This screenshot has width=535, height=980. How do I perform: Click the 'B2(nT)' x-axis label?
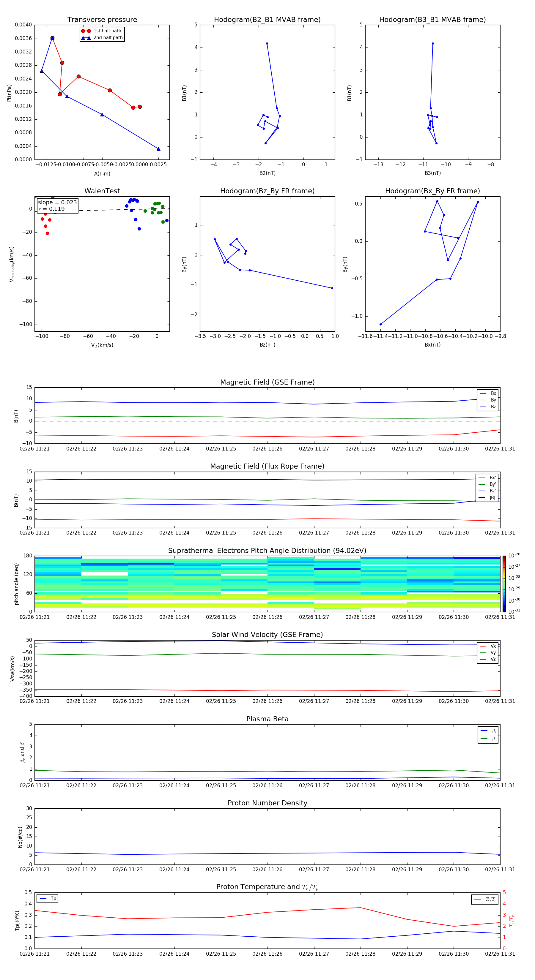coord(267,173)
